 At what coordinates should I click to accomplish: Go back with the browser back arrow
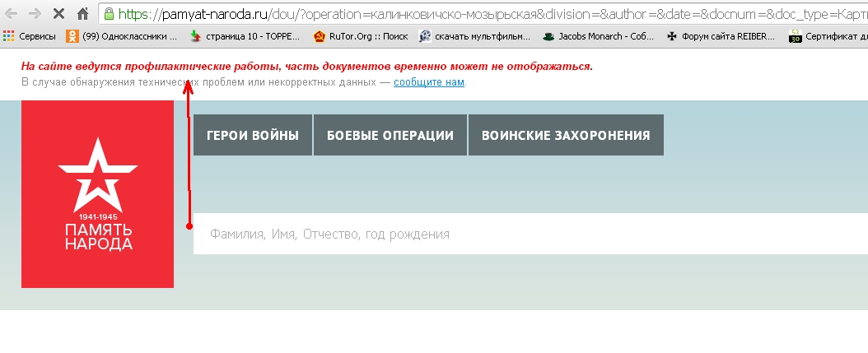(11, 13)
